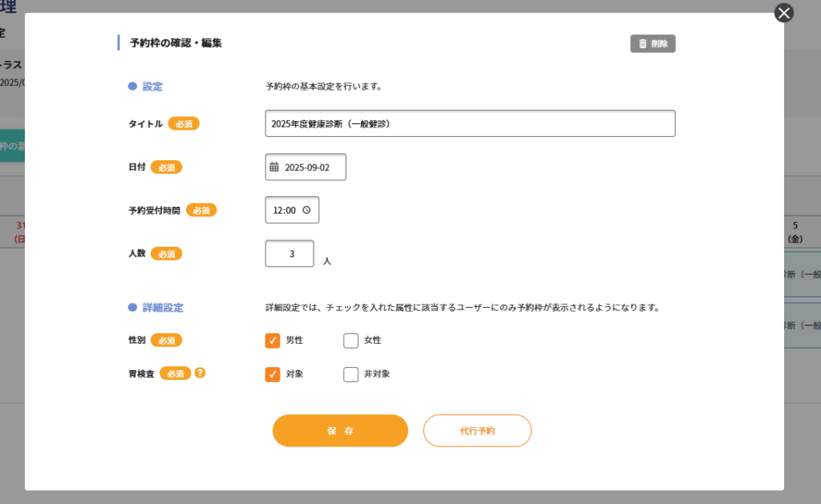Open the calendar icon in 日付 field

pyautogui.click(x=274, y=167)
